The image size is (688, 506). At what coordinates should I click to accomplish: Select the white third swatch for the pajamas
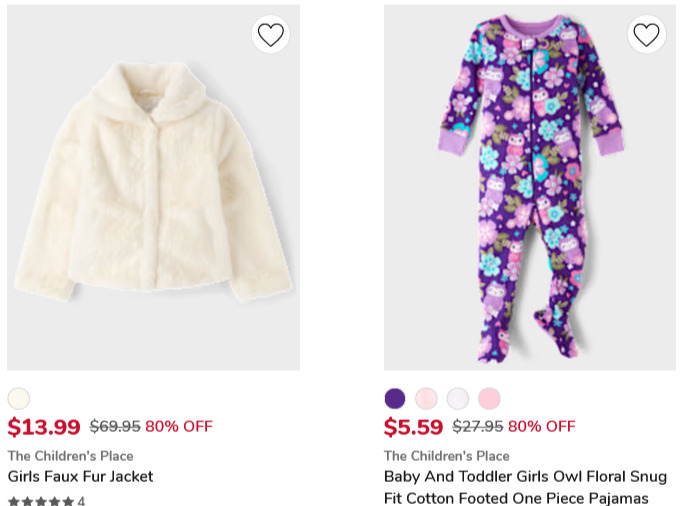(x=457, y=398)
